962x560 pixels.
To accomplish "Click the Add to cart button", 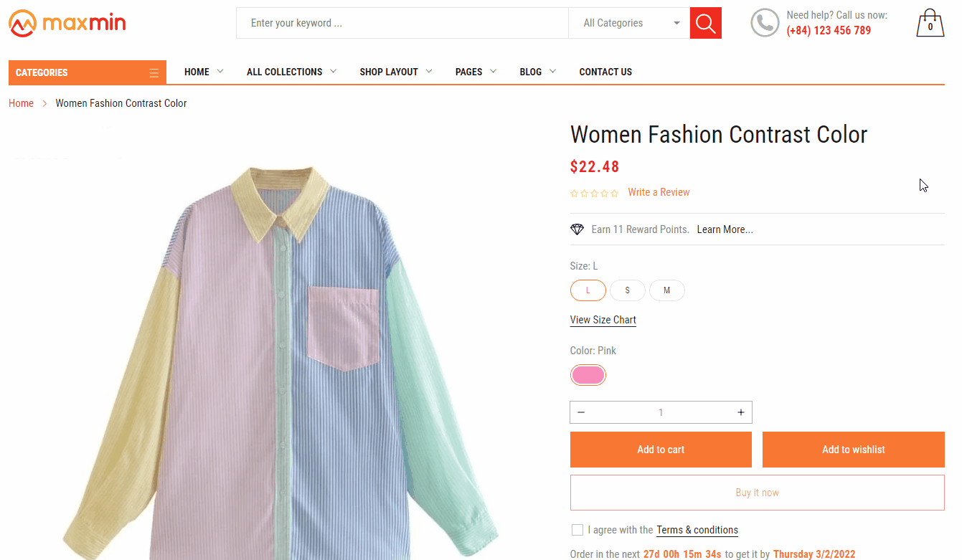I will (x=661, y=450).
